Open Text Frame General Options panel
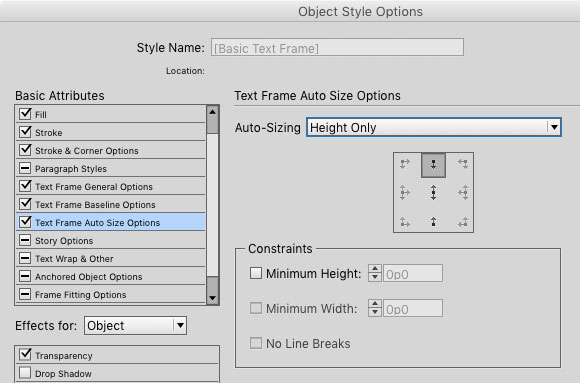580x383 pixels. pyautogui.click(x=111, y=186)
